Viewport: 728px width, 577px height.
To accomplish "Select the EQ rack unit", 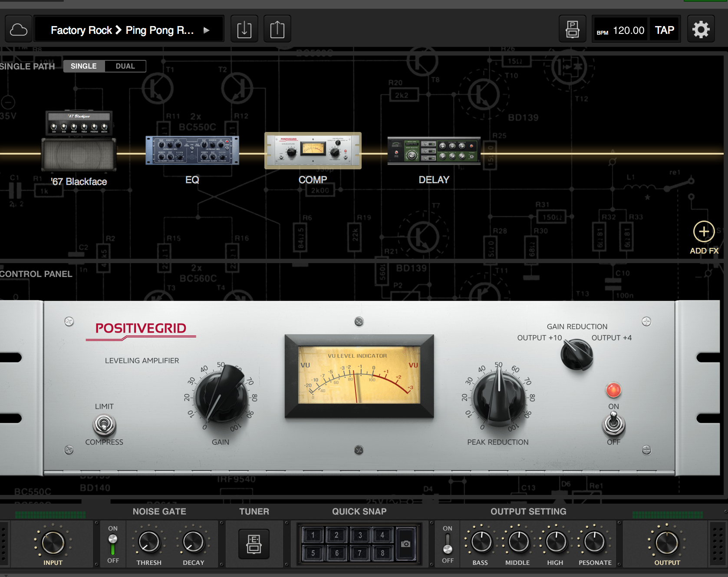I will point(192,150).
